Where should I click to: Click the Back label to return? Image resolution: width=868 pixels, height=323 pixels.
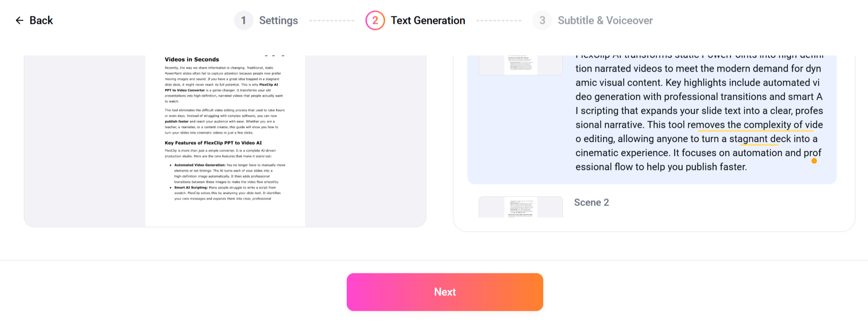coord(41,20)
